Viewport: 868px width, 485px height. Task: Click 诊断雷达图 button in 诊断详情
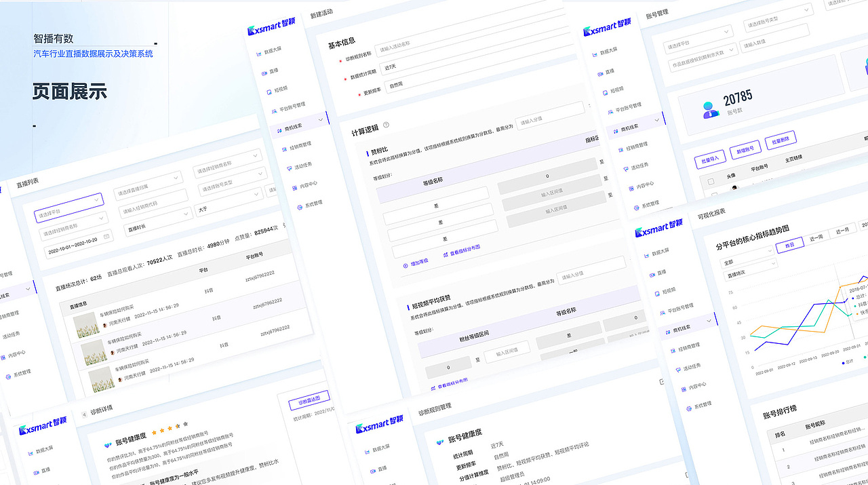pos(309,400)
